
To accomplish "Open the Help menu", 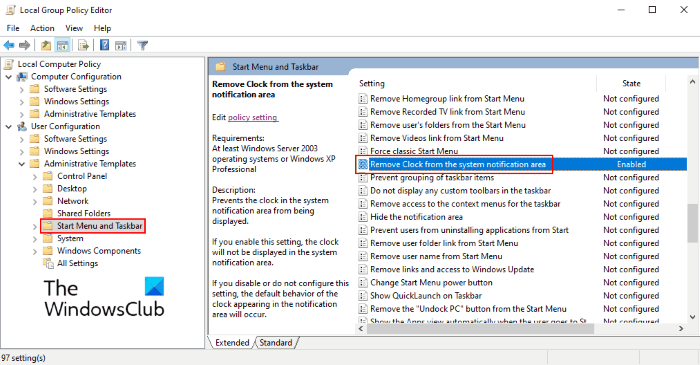I will pos(102,28).
